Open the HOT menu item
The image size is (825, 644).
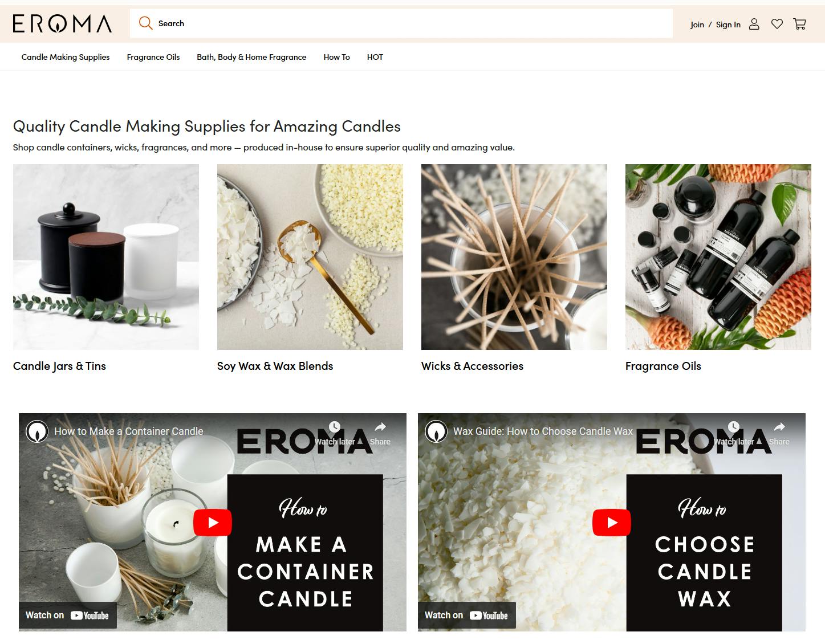[x=375, y=57]
